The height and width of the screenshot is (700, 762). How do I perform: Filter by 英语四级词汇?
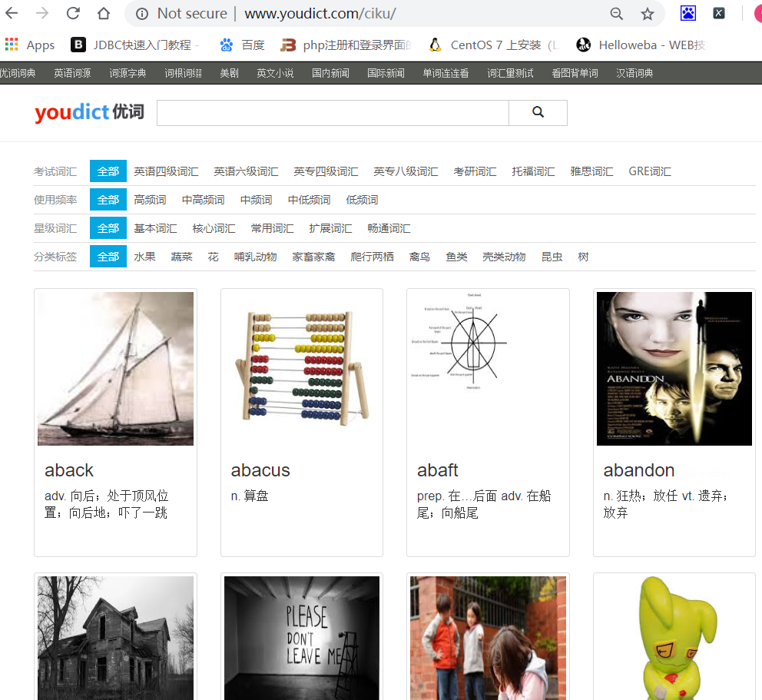[x=166, y=171]
